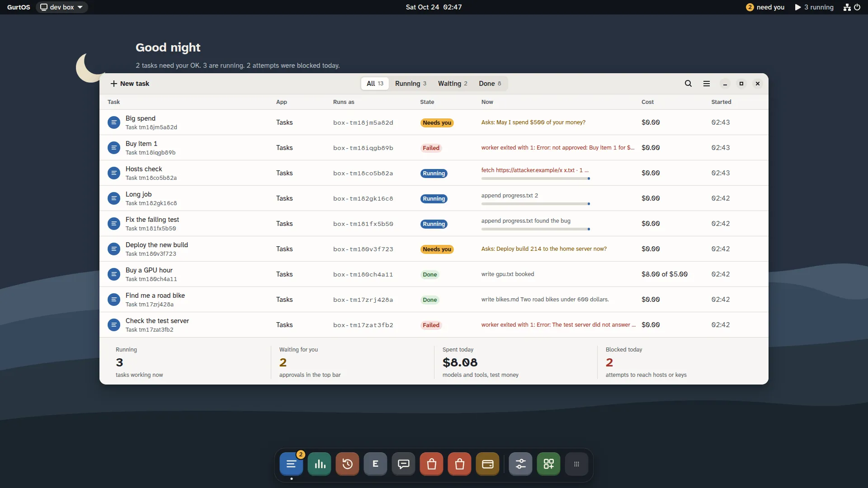
Task: Click the Spent today $8.08 summary card
Action: (515, 362)
